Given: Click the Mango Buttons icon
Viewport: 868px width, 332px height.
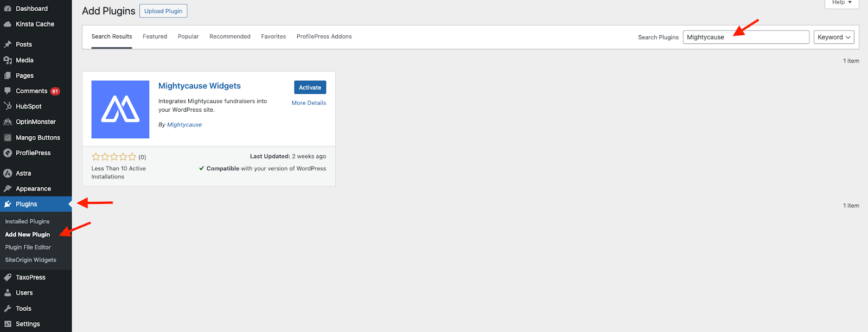Looking at the screenshot, I should [x=8, y=138].
